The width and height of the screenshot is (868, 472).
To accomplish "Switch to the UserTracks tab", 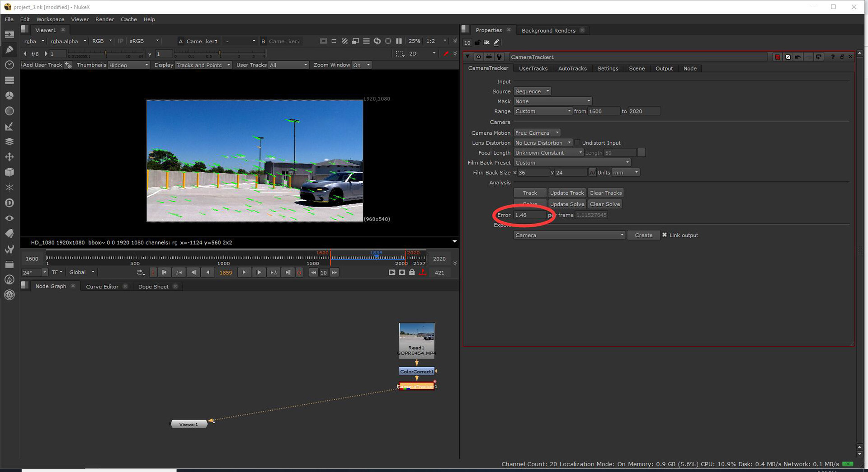I will pyautogui.click(x=533, y=68).
